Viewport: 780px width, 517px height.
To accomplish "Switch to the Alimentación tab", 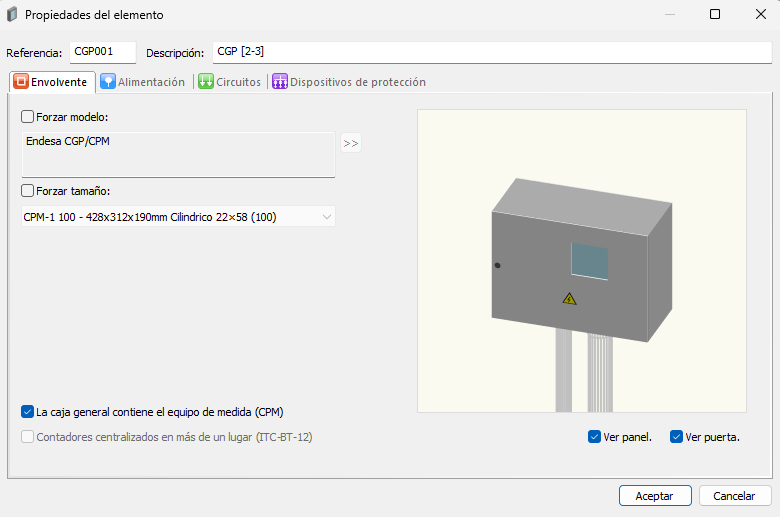I will point(143,82).
